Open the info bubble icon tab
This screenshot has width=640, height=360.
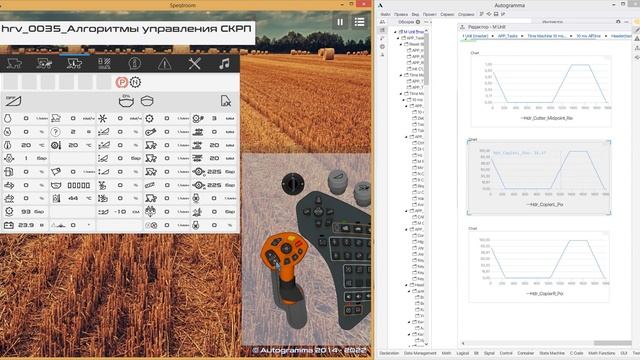[x=134, y=64]
